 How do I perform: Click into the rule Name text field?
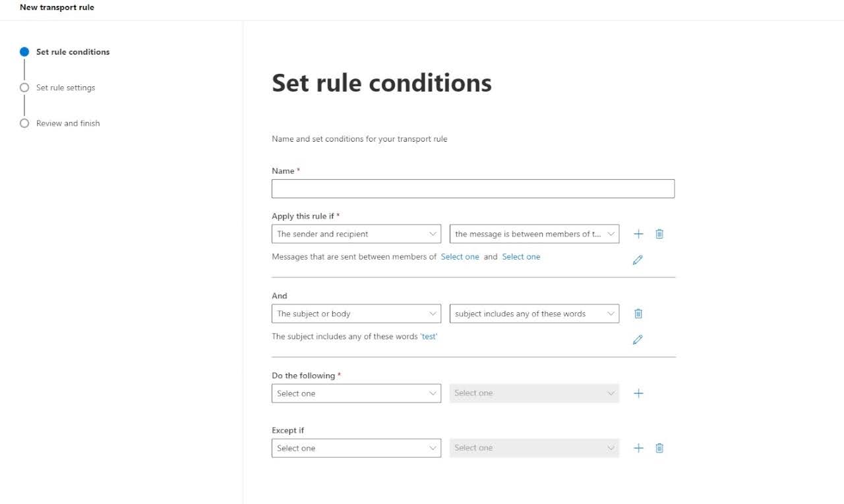click(x=473, y=189)
